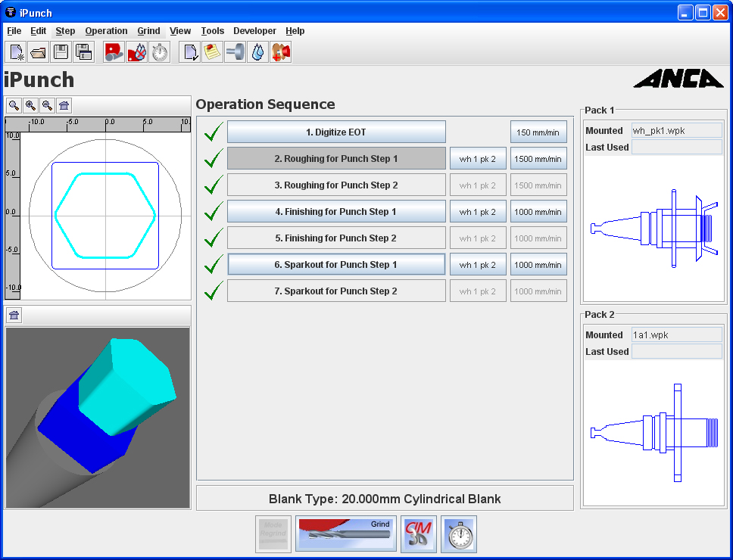Select 4. Finishing for Punch Step 1
This screenshot has height=560, width=733.
(x=336, y=212)
